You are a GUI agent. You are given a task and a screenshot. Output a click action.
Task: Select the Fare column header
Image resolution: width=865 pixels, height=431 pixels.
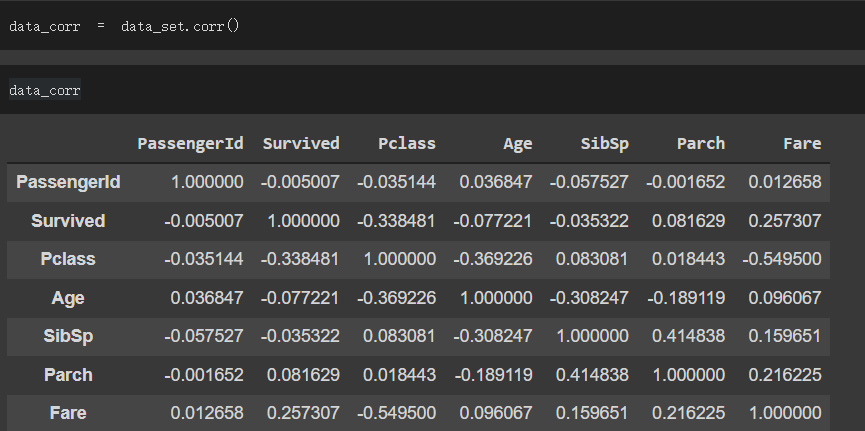[802, 143]
